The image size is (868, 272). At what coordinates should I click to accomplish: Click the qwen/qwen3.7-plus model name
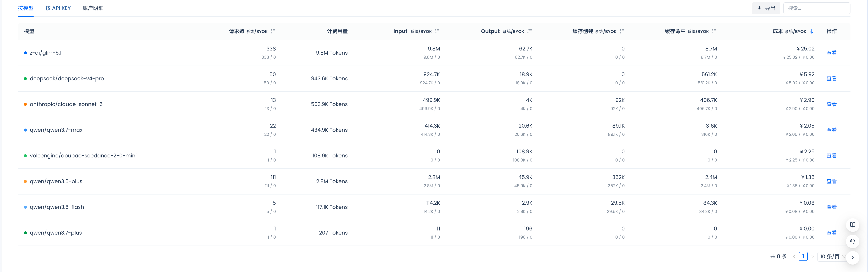[56, 233]
